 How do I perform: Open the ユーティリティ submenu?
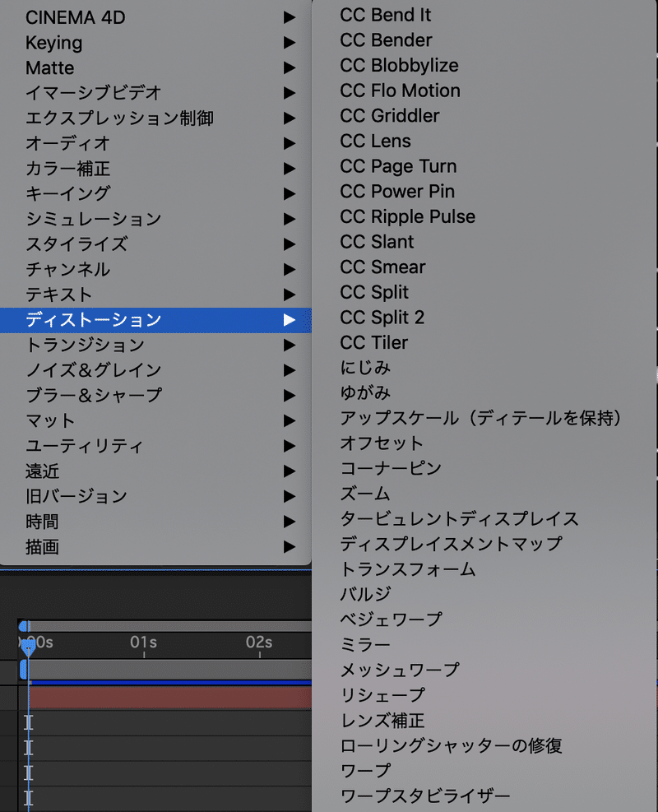[155, 446]
